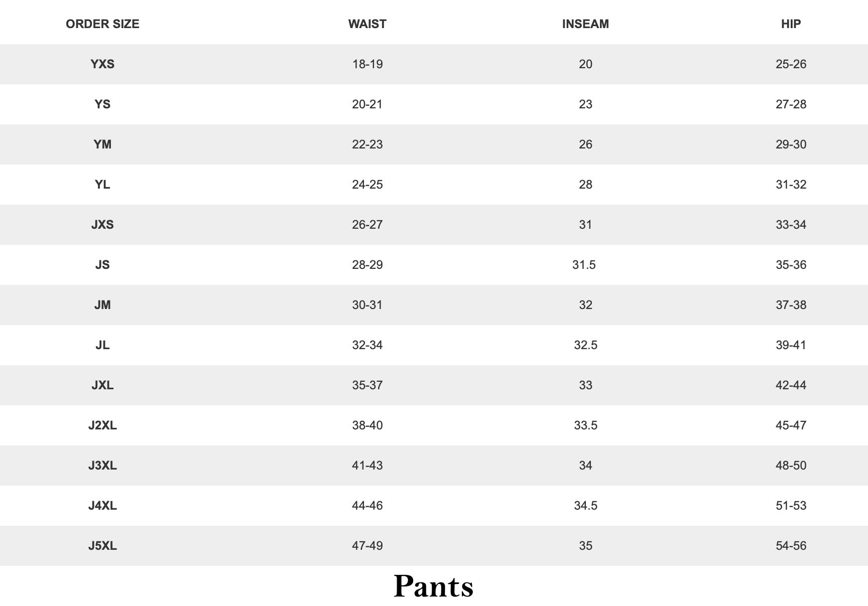Select the YS size row label

click(x=102, y=104)
